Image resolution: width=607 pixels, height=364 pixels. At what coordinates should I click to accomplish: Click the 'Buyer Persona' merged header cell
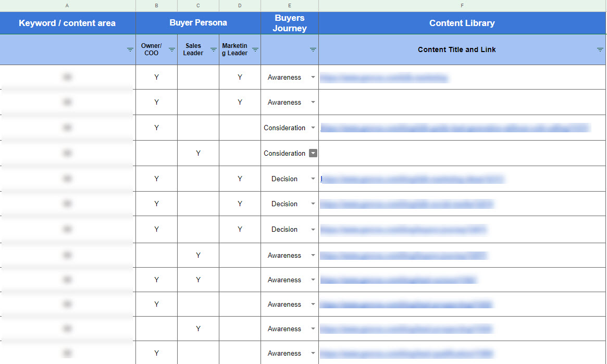[x=198, y=23]
